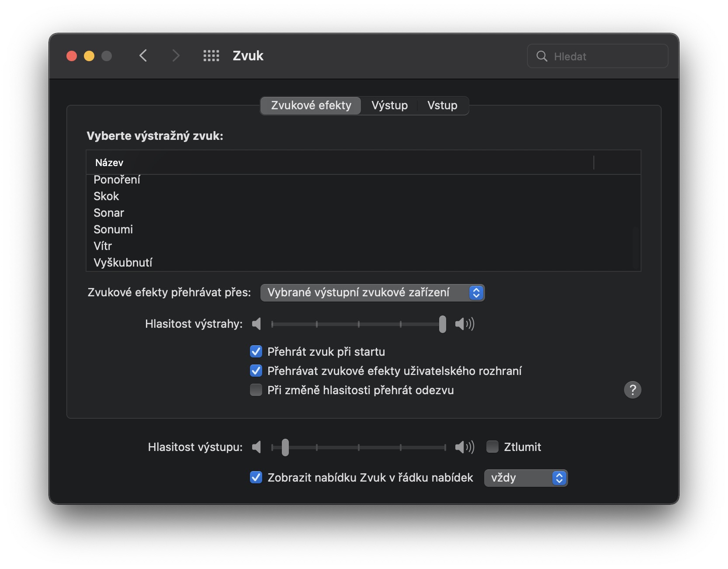Click low volume speaker icon for Hlasitost výstrahy
This screenshot has width=728, height=569.
tap(257, 324)
